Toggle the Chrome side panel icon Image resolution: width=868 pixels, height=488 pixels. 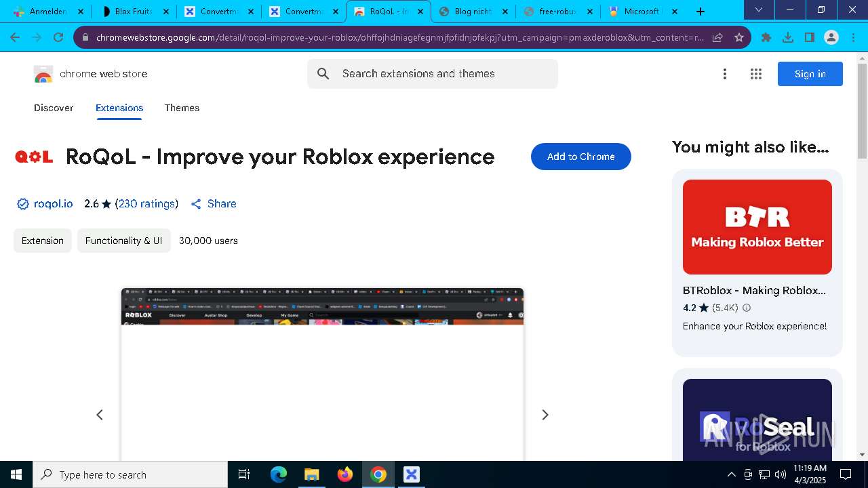point(810,37)
